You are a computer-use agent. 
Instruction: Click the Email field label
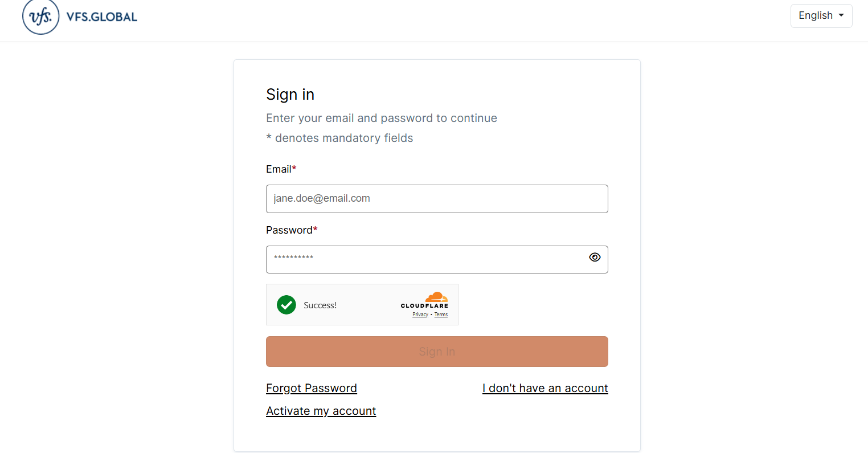tap(279, 169)
